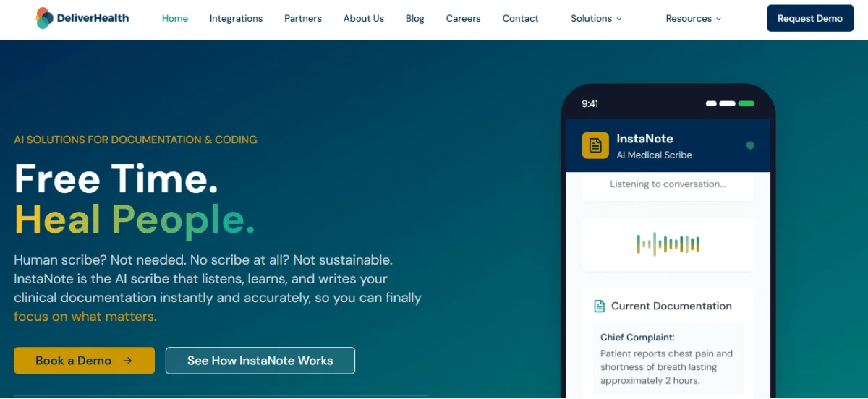Image resolution: width=868 pixels, height=399 pixels.
Task: Click the InstaNote document icon in phone mockup
Action: [x=595, y=145]
